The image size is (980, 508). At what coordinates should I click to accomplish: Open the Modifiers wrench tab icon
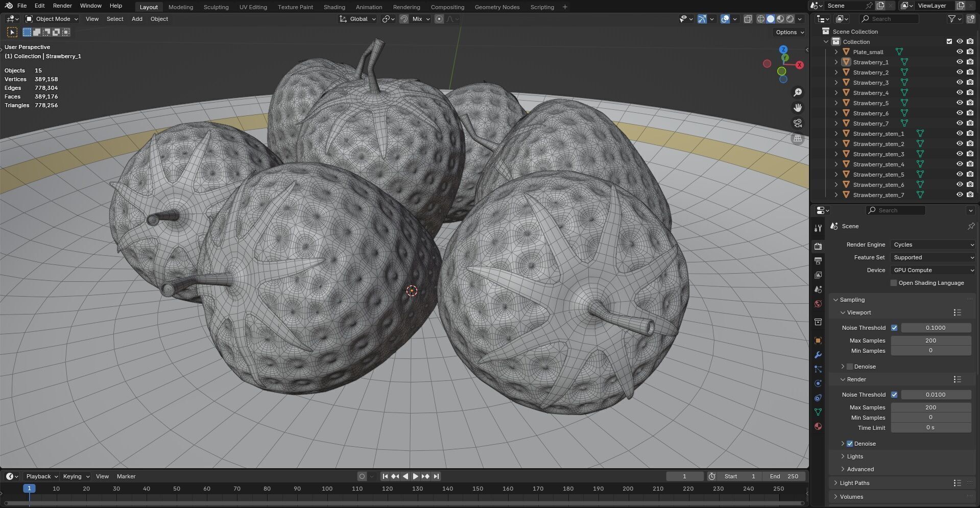point(818,355)
